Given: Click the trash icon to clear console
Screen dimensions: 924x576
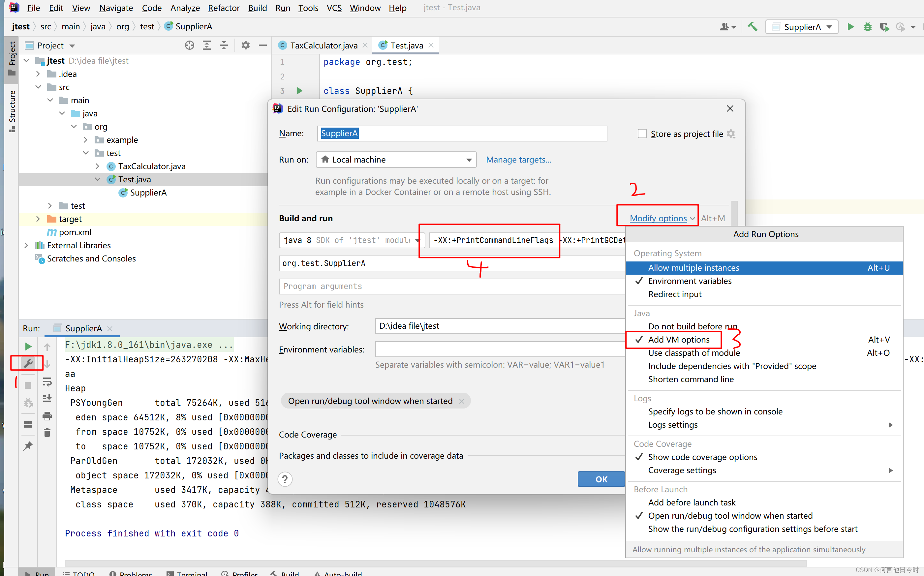Looking at the screenshot, I should click(x=47, y=432).
